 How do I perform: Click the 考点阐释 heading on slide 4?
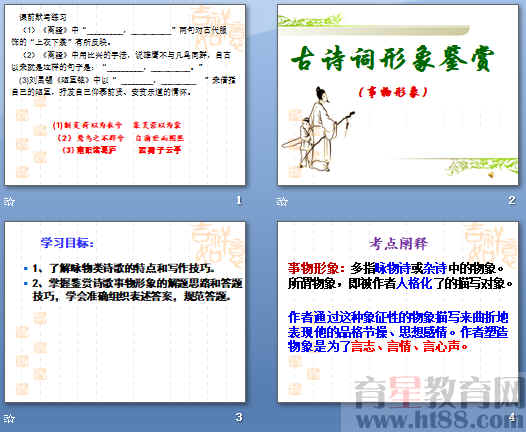click(x=399, y=244)
